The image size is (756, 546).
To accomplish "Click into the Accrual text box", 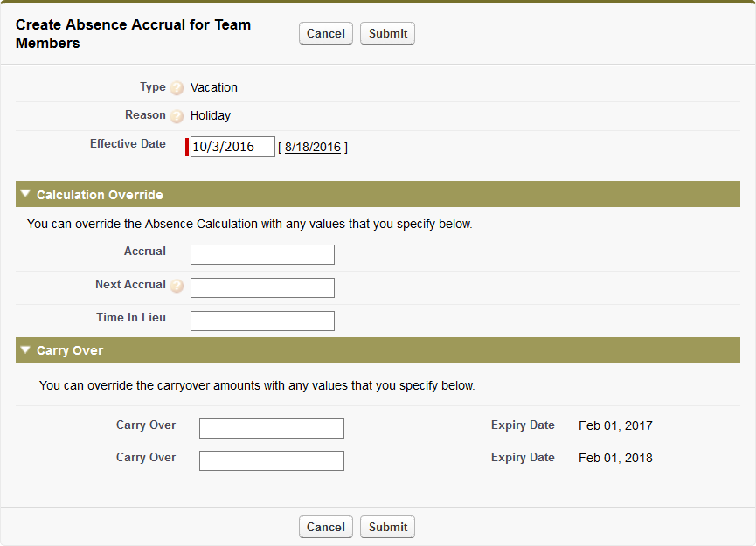I will pyautogui.click(x=262, y=254).
